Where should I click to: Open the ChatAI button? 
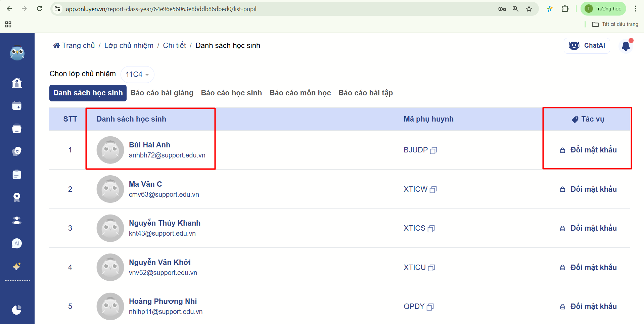587,46
